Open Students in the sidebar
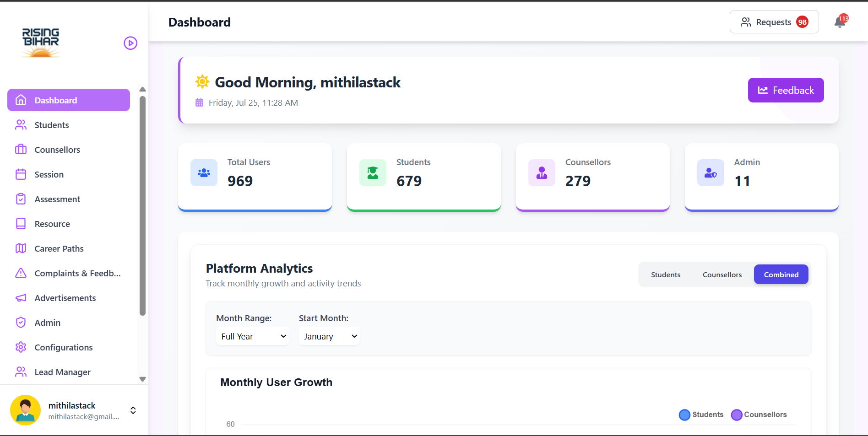The width and height of the screenshot is (868, 436). [69, 125]
